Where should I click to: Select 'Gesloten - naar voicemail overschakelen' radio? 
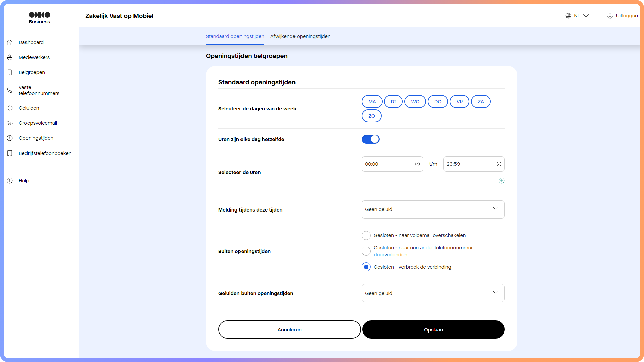(x=366, y=235)
